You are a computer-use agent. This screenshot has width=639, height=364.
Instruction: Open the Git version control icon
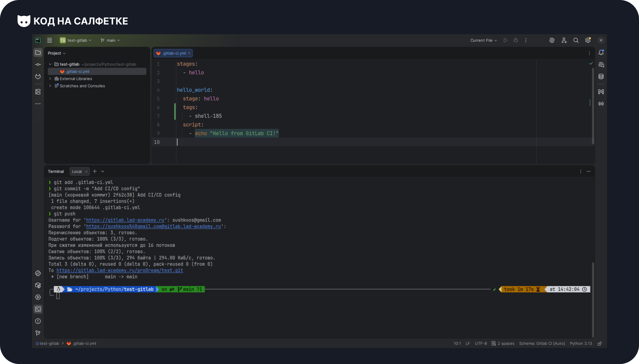click(x=38, y=333)
